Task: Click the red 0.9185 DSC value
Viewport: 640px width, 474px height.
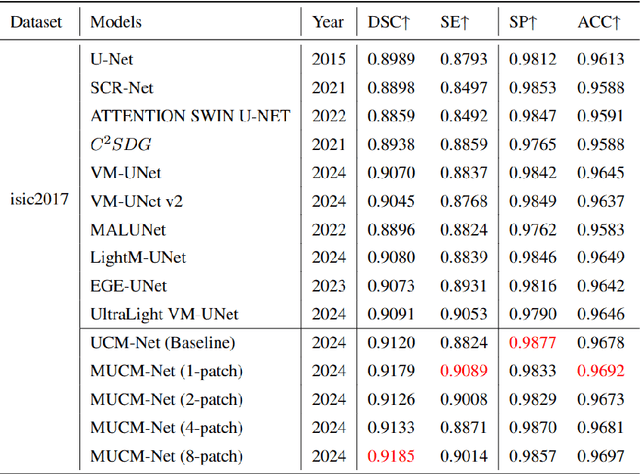Action: point(390,456)
